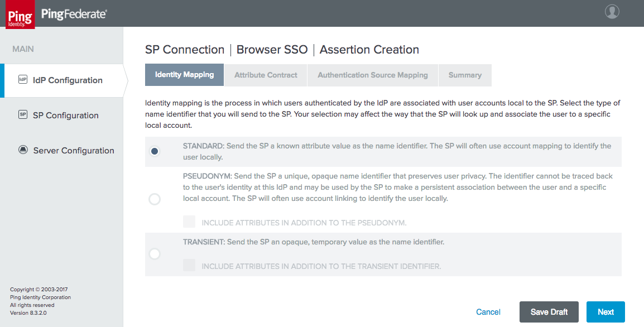Click the PingFederate product title
The width and height of the screenshot is (644, 327).
point(74,14)
